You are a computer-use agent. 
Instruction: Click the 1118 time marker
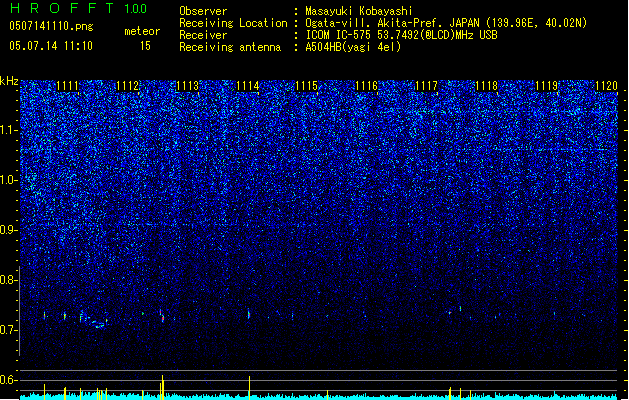point(486,86)
